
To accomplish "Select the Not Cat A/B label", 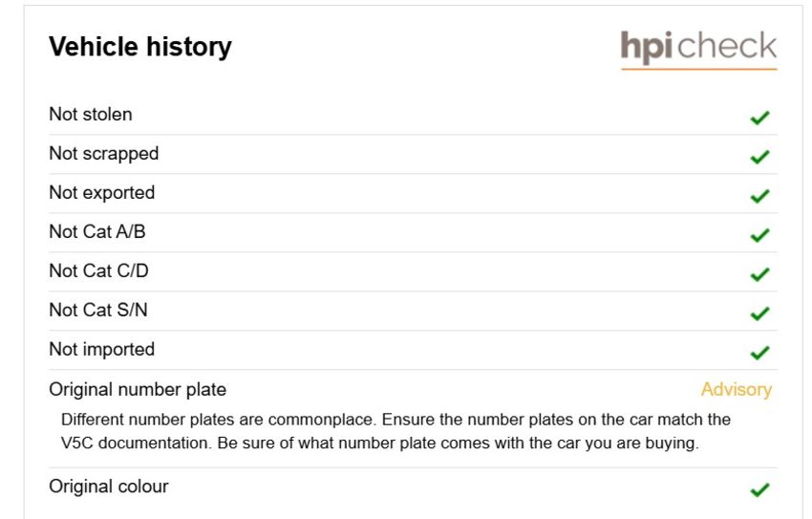I will tap(96, 231).
